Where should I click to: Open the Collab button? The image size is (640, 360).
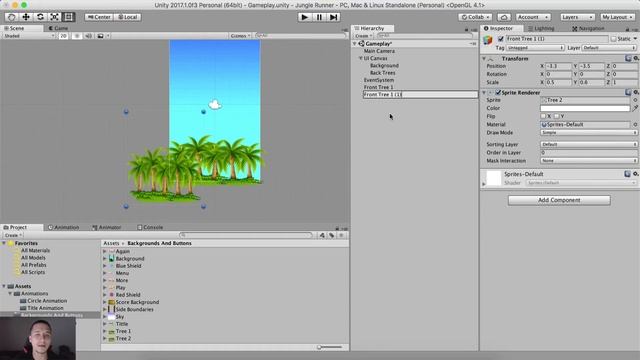(475, 17)
